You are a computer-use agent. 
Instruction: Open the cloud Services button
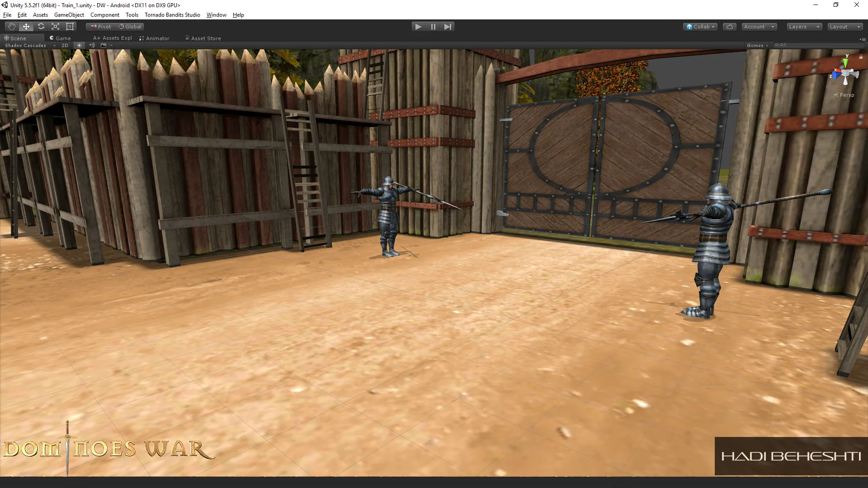[729, 27]
